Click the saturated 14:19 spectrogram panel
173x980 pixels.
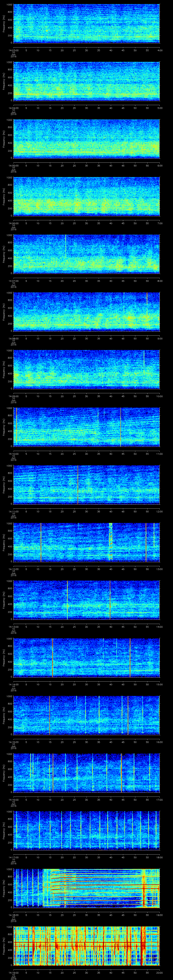(x=86, y=945)
